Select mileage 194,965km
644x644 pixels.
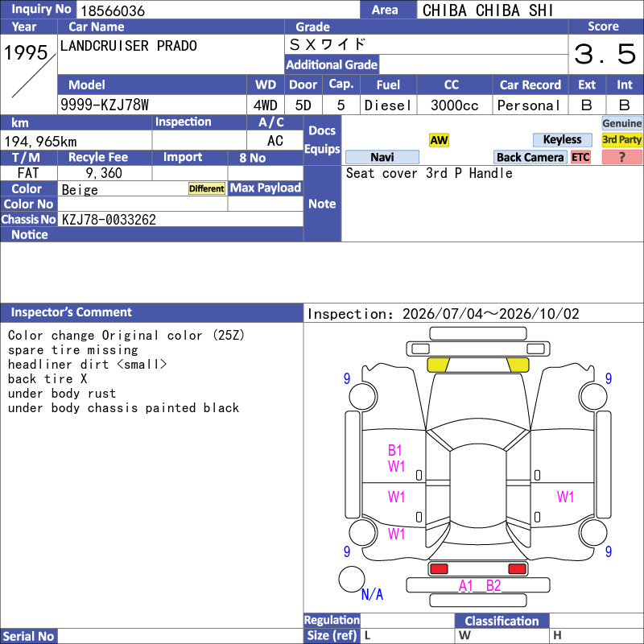pos(41,142)
